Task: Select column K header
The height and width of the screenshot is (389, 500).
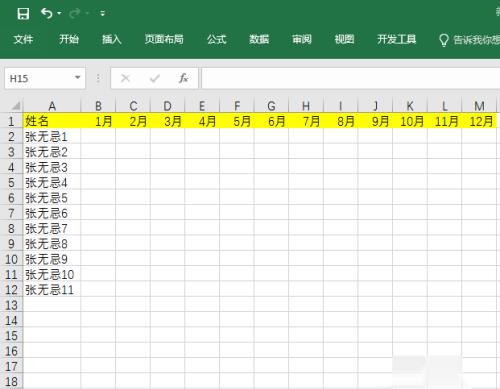Action: [x=410, y=106]
